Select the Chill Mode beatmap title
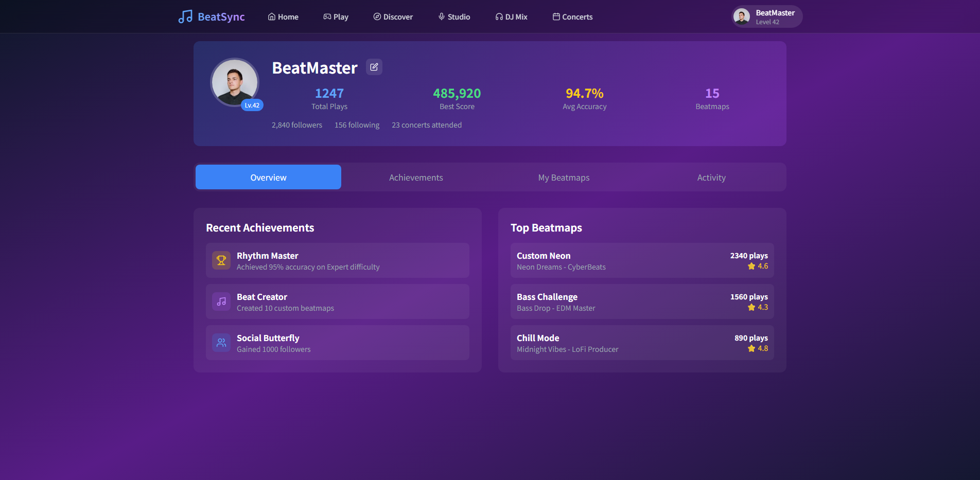 tap(538, 338)
